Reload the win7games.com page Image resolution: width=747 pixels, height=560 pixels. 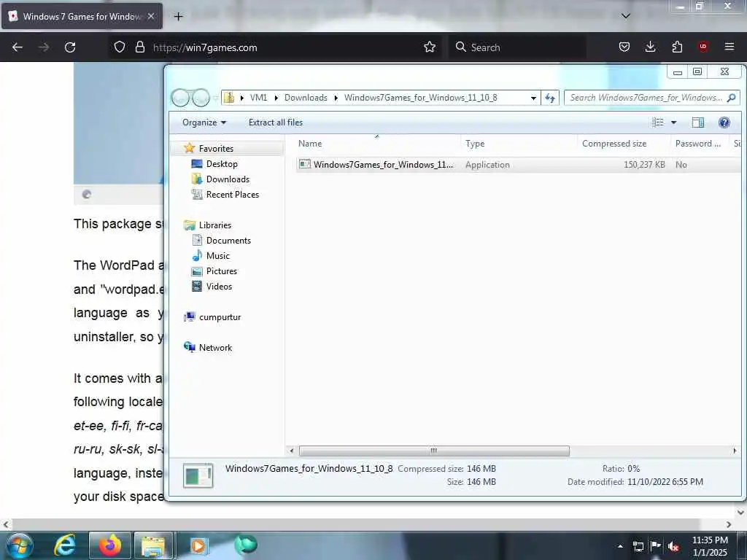coord(70,47)
